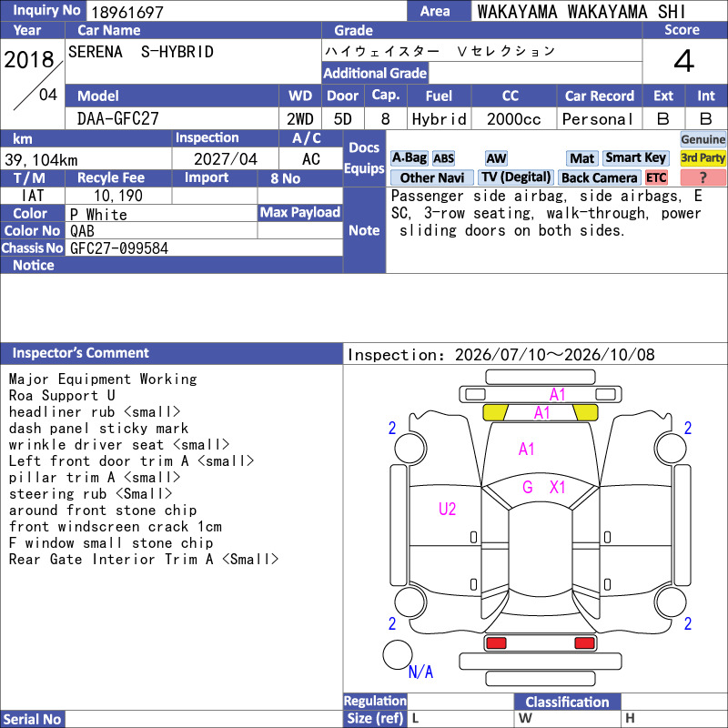
Task: Click the red left tail light
Action: [x=495, y=643]
